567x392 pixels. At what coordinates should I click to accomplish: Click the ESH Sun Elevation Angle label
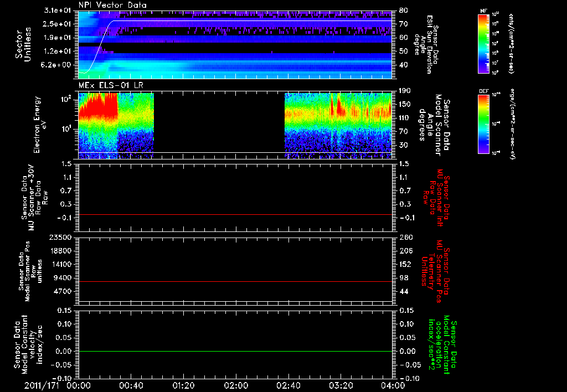click(x=426, y=44)
